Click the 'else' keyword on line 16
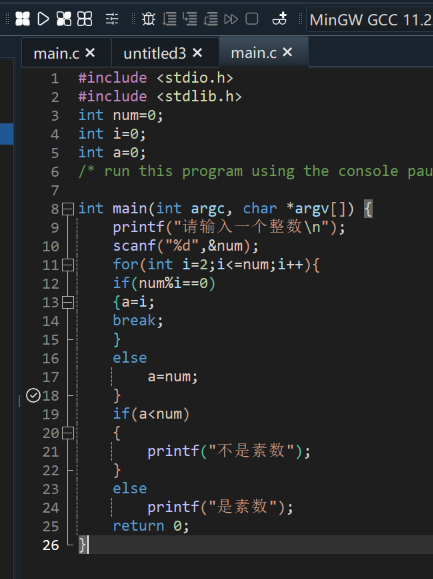The height and width of the screenshot is (579, 433). click(130, 358)
